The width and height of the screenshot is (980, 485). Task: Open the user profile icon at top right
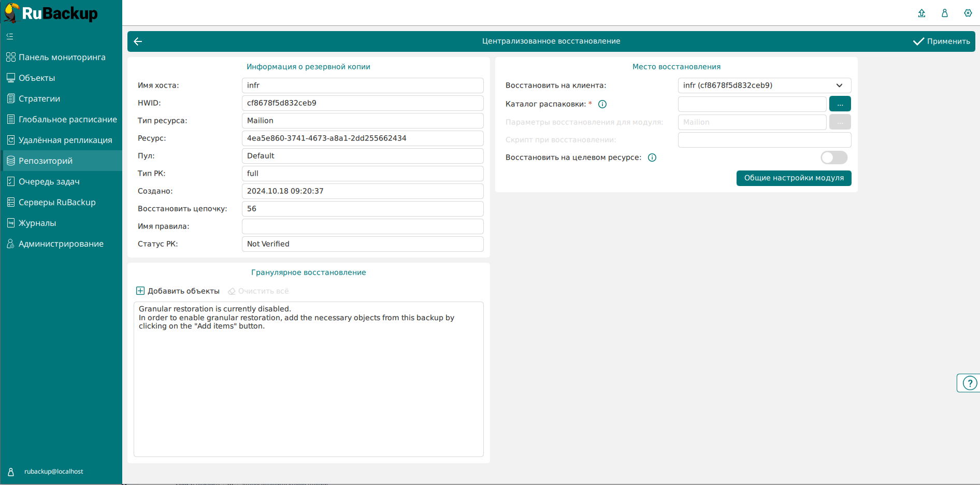pos(944,13)
